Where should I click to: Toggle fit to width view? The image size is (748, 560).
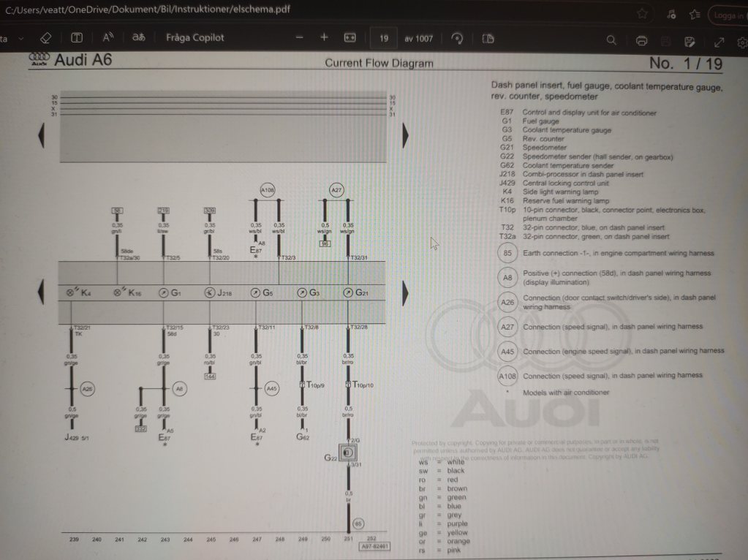point(350,38)
